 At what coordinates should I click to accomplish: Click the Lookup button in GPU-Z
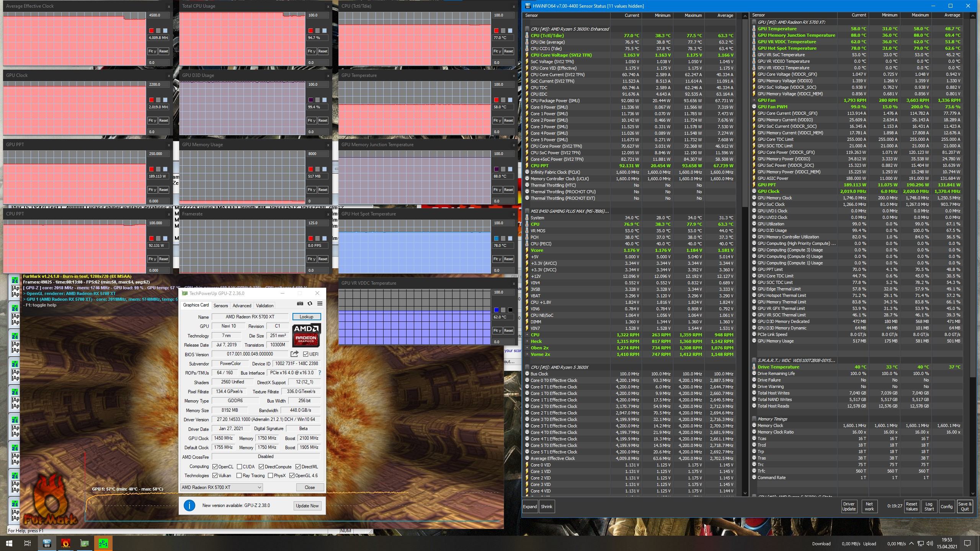pos(306,317)
